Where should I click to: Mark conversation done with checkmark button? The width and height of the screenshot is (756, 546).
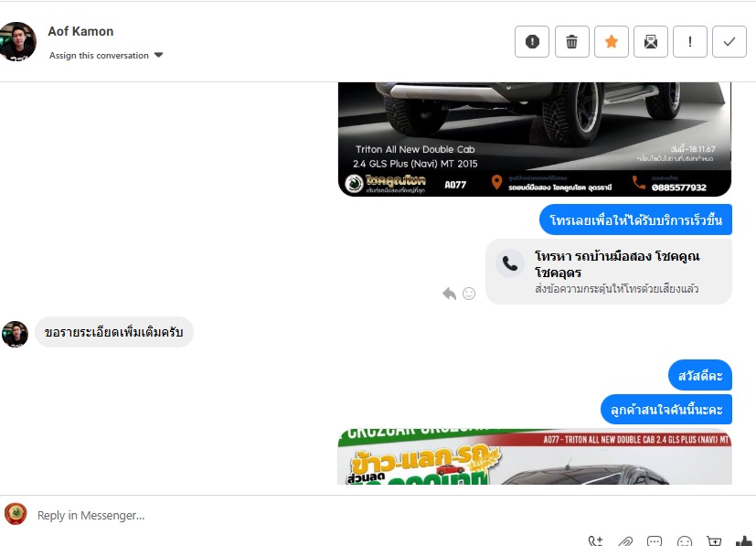point(729,41)
